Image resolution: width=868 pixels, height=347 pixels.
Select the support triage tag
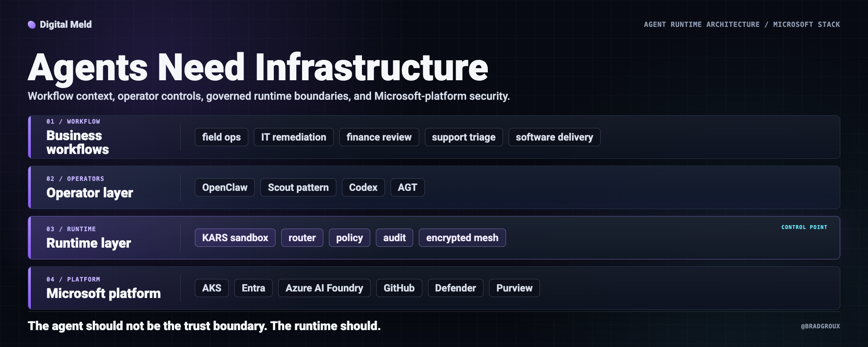[x=464, y=137]
